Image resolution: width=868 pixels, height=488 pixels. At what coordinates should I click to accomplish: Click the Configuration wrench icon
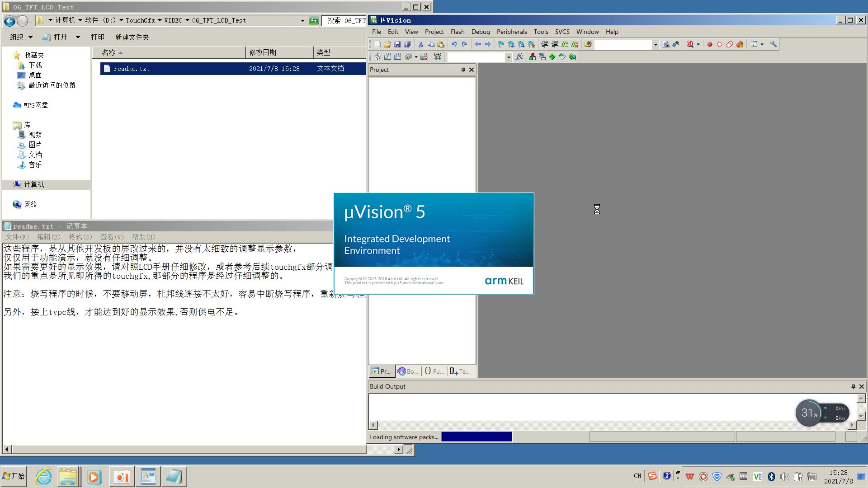774,44
